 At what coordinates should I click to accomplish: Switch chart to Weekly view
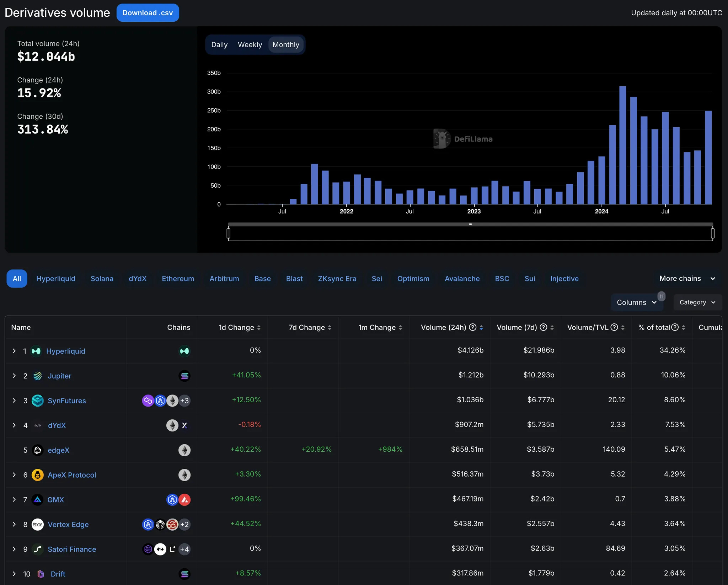tap(250, 45)
